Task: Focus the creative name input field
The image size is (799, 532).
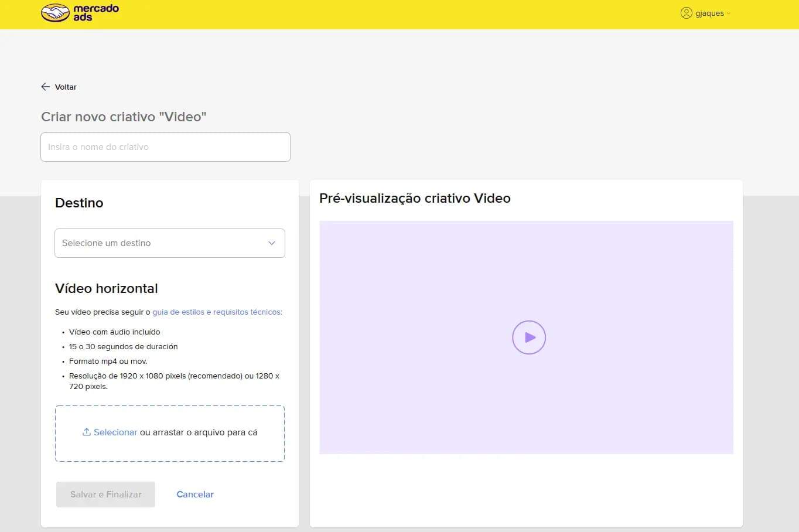Action: coord(165,147)
